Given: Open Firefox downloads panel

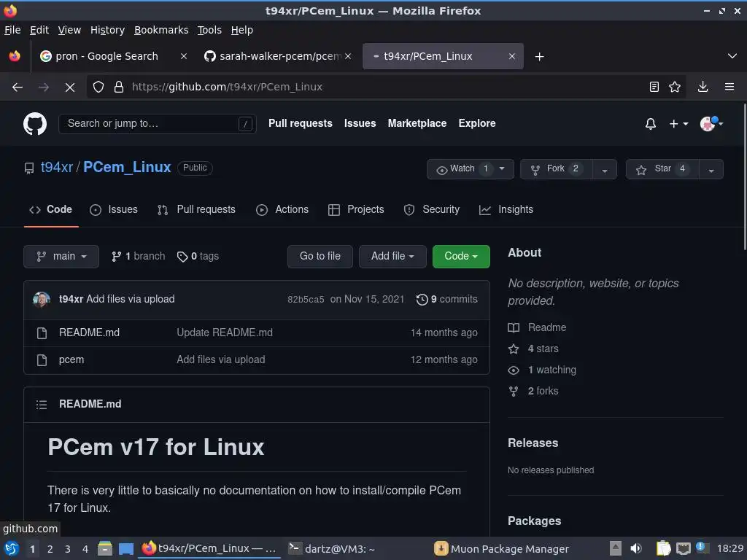Looking at the screenshot, I should [x=703, y=87].
